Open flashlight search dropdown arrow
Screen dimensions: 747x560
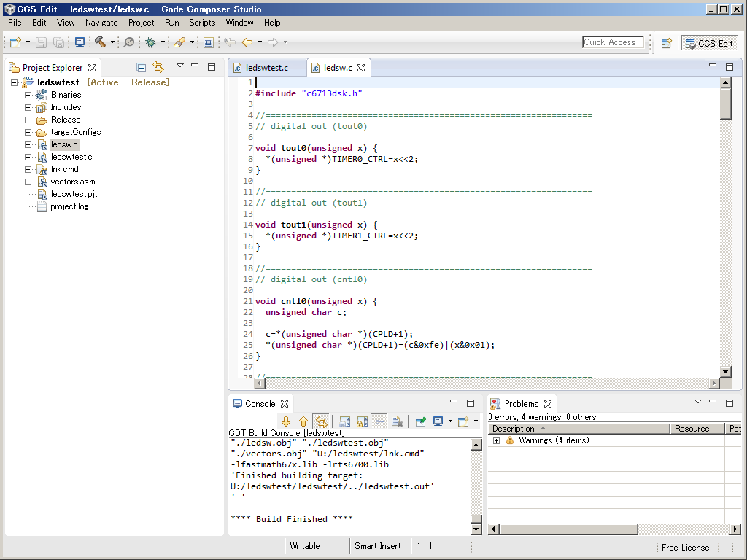(192, 42)
